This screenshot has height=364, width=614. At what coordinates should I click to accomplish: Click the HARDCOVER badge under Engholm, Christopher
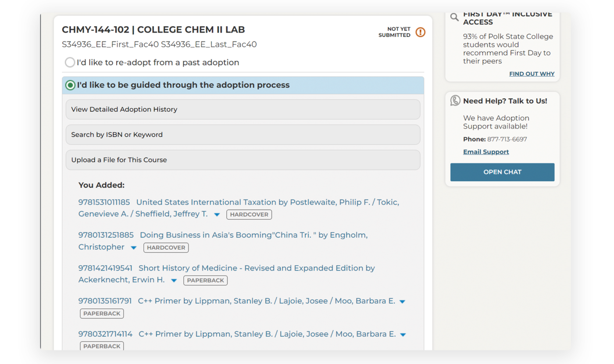pos(166,247)
